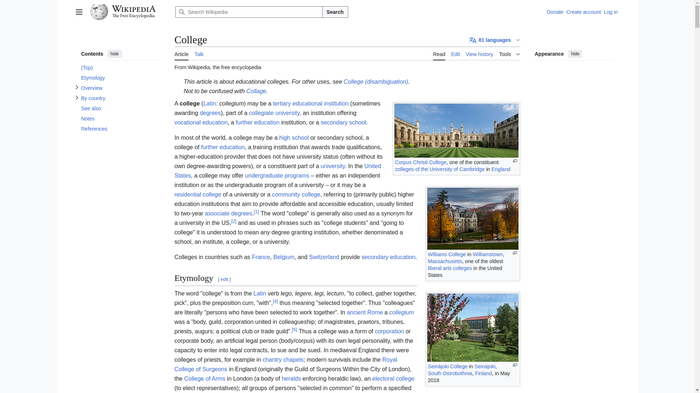The image size is (700, 393).
Task: Open the College of Arms link
Action: tap(204, 379)
